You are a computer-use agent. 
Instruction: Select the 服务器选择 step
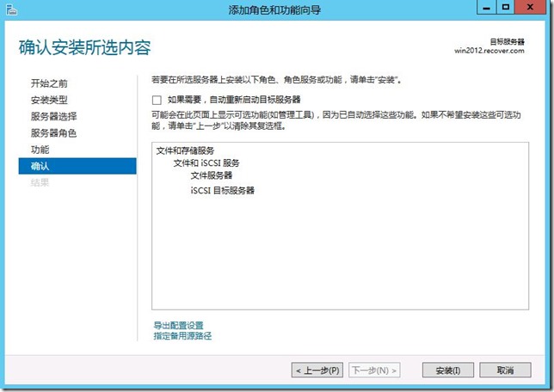pos(53,117)
